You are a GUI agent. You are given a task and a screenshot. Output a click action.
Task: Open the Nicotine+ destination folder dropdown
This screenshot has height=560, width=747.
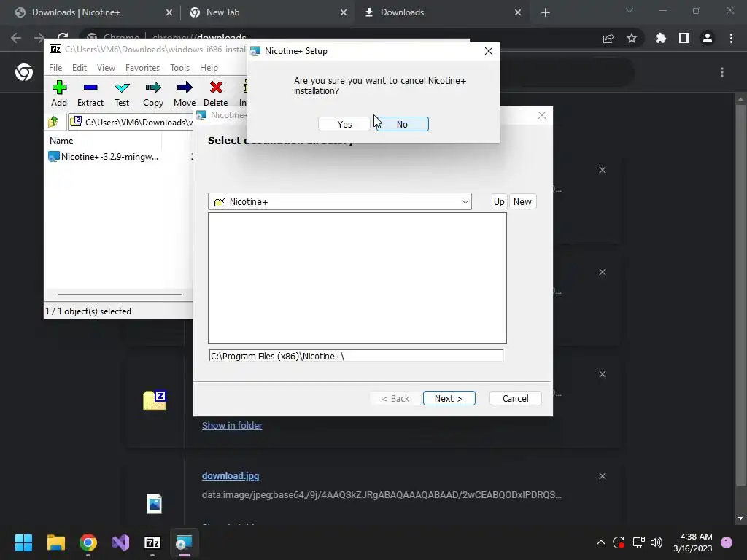(x=340, y=201)
